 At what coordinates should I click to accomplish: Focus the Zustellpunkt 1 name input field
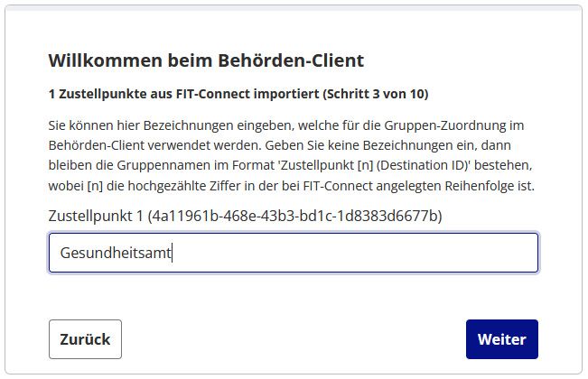point(294,253)
